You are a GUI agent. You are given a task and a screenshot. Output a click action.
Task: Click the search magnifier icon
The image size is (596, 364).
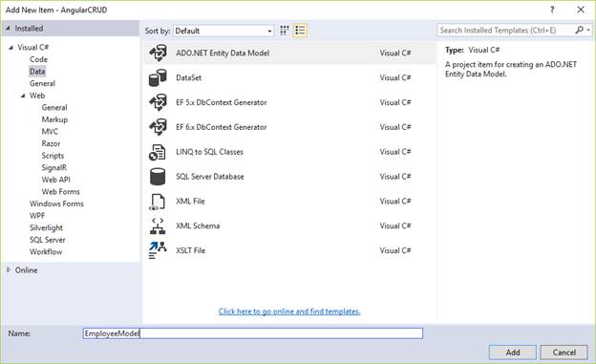[579, 30]
